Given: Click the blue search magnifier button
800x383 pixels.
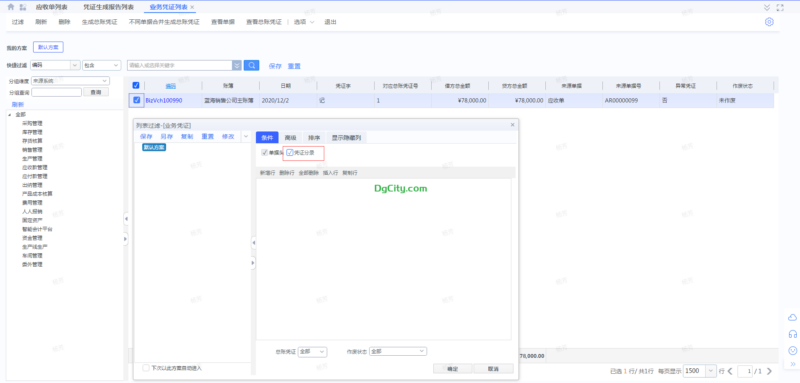Looking at the screenshot, I should coord(252,65).
